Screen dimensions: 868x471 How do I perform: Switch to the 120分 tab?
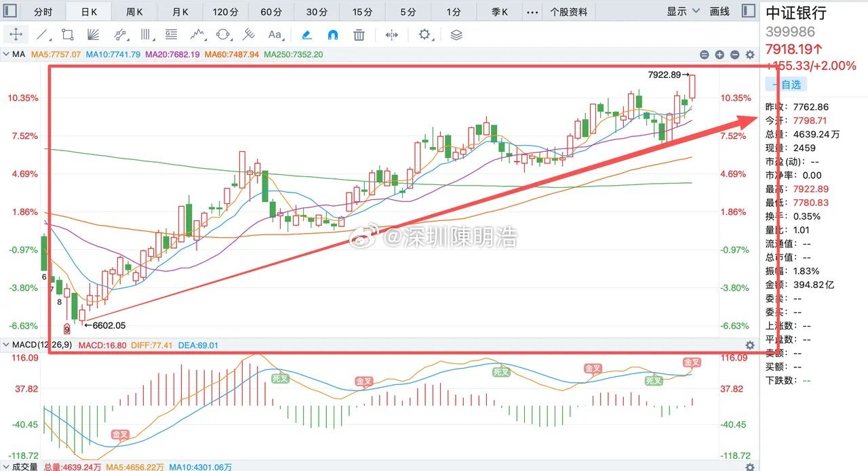[225, 12]
